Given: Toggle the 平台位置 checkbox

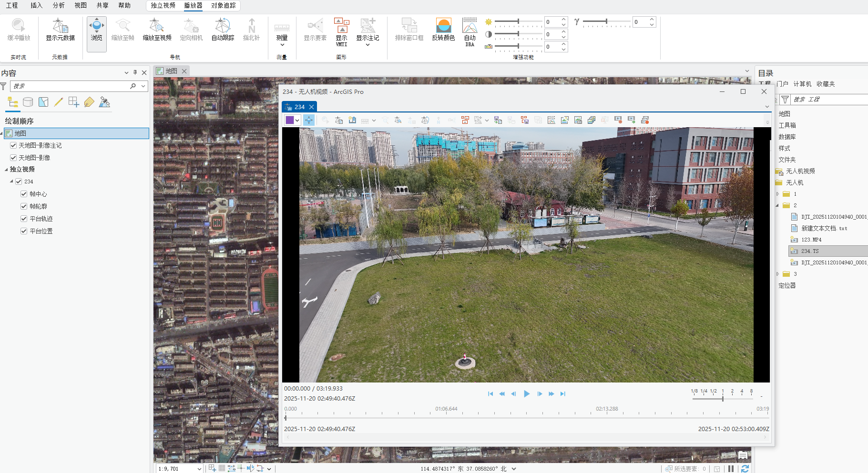Looking at the screenshot, I should pos(24,231).
